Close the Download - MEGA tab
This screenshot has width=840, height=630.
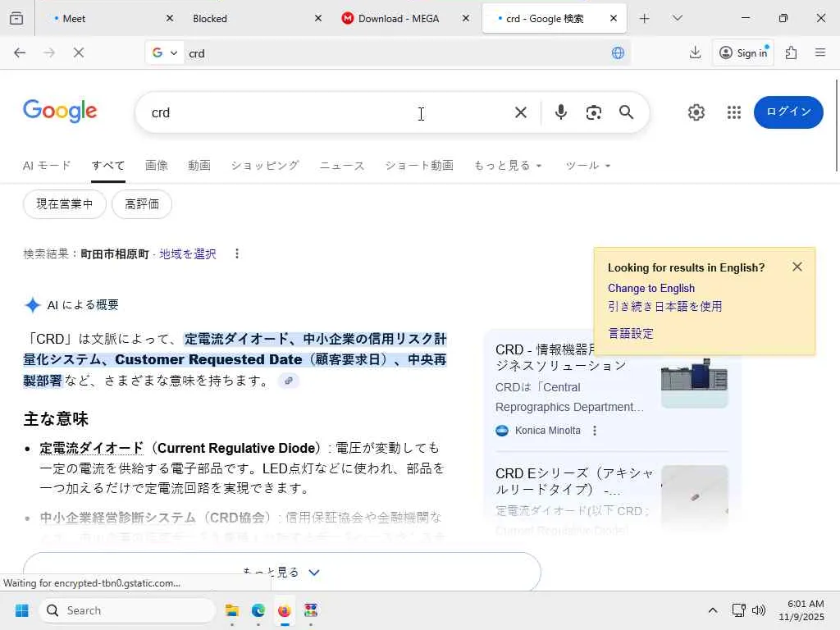click(x=466, y=18)
